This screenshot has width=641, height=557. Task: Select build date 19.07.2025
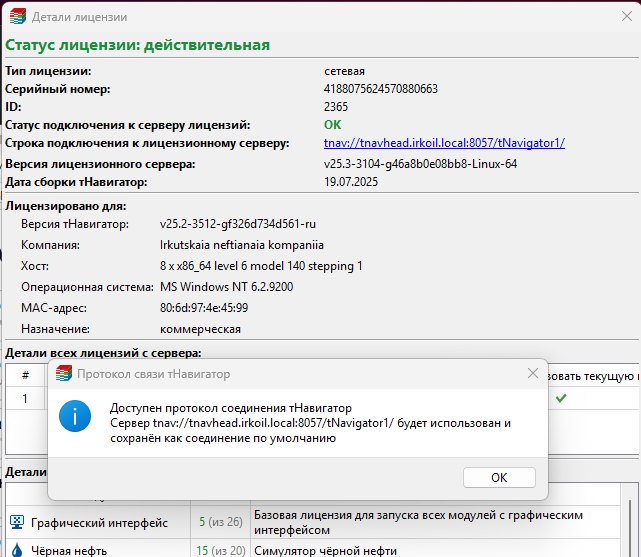[x=351, y=182]
